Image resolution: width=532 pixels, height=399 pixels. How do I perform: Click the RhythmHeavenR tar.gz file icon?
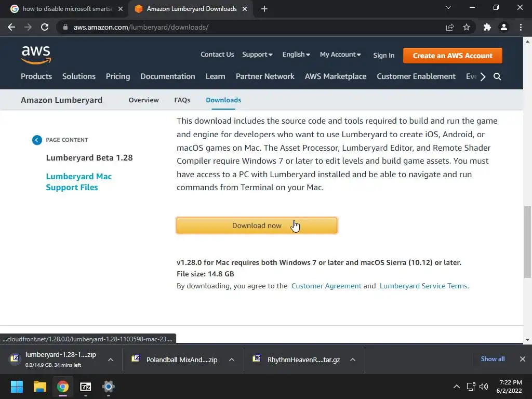click(257, 358)
